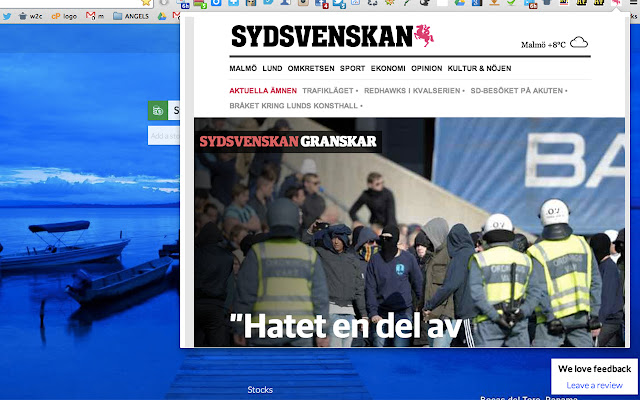Click the search field beside green icon
The image size is (640, 400).
pos(173,111)
